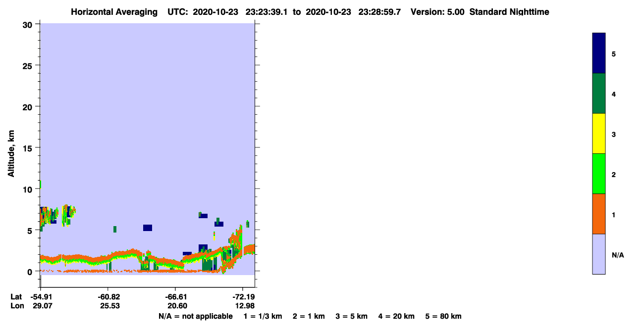The image size is (644, 330).
Task: Click the '5 = 80 km' legend text
Action: point(443,317)
